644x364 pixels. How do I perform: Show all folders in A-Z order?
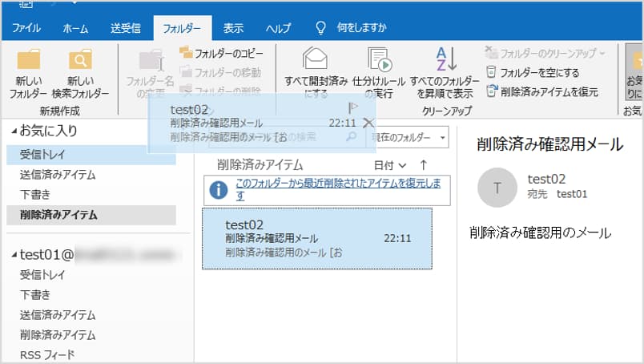click(445, 60)
